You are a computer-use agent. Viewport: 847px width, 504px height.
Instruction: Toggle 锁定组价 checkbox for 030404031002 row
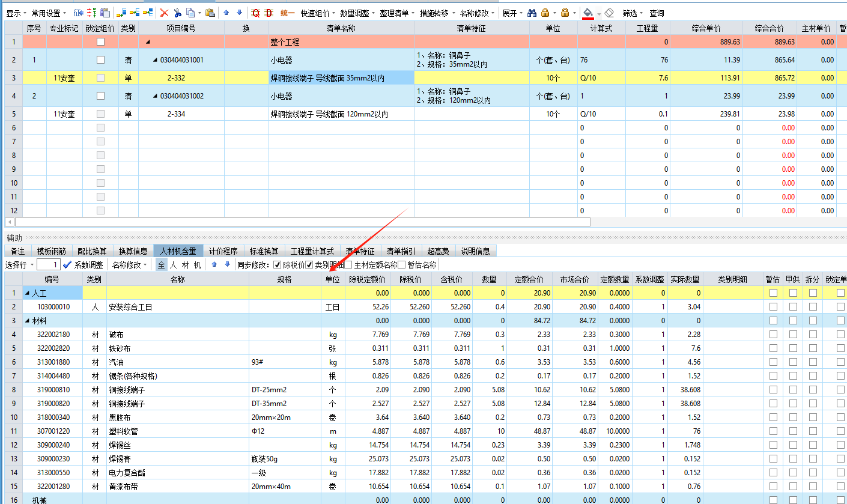100,96
